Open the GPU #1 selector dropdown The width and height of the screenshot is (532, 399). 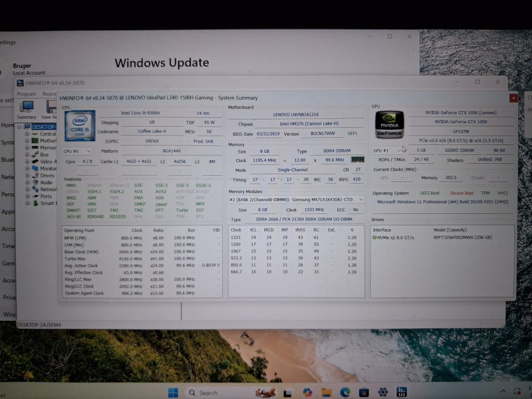[387, 151]
